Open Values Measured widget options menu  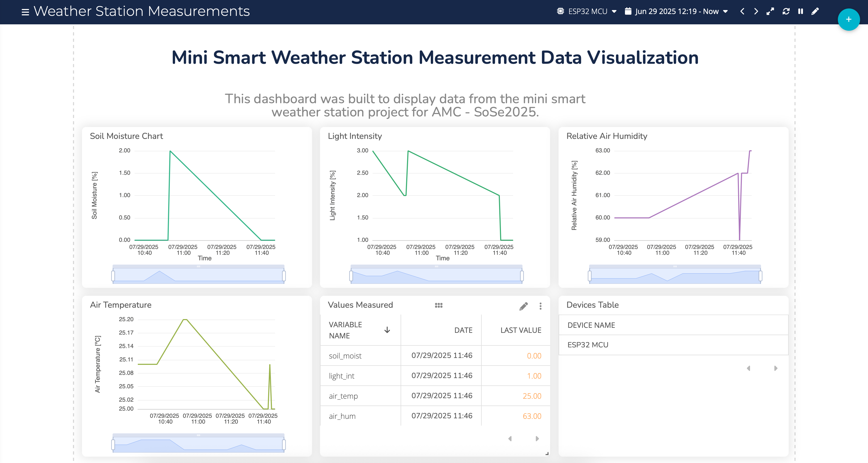click(541, 306)
